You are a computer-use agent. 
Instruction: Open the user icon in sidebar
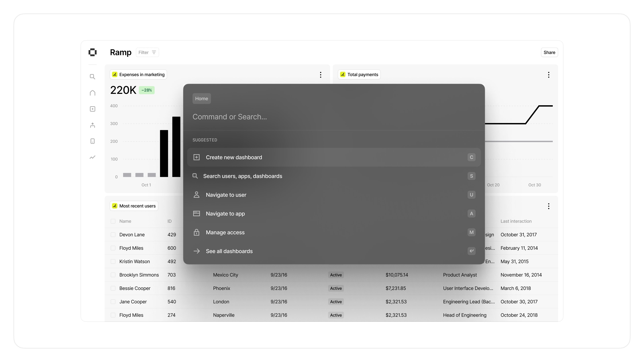[93, 125]
